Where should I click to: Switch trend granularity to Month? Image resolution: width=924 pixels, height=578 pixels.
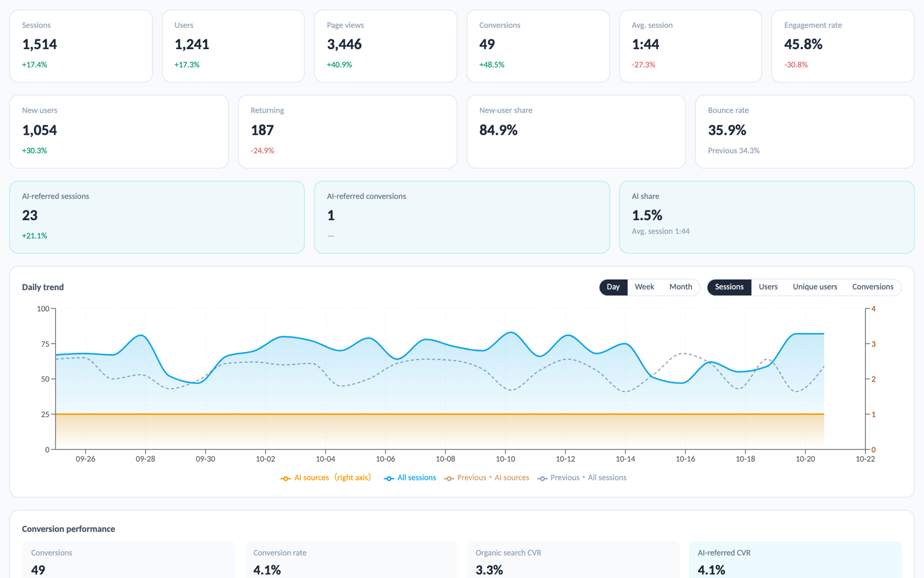[680, 287]
